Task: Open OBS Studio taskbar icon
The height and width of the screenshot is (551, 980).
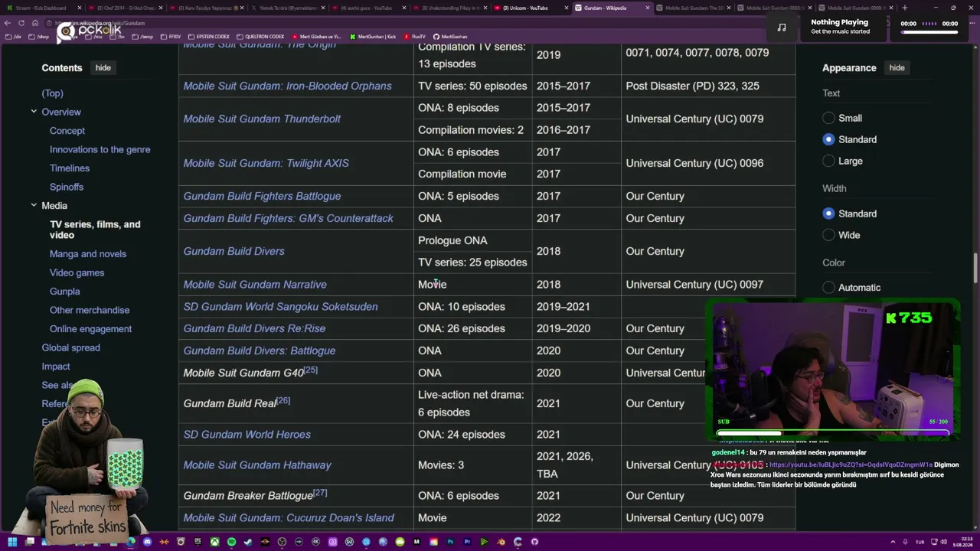Action: (283, 542)
